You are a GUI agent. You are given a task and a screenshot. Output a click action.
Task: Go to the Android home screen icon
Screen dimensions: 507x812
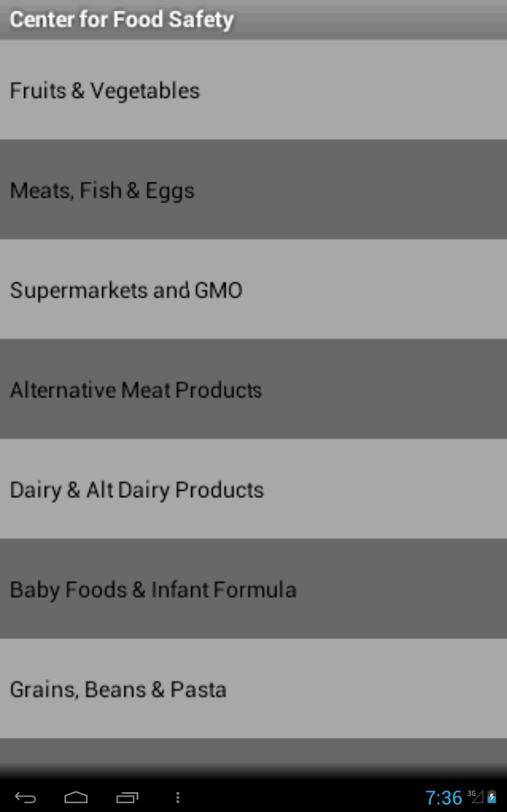76,798
